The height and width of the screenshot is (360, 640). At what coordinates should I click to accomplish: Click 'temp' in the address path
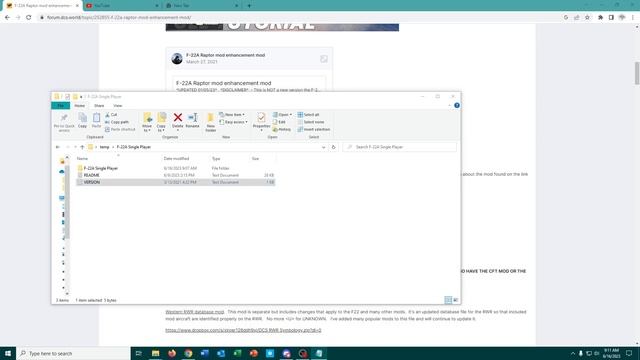tap(104, 147)
